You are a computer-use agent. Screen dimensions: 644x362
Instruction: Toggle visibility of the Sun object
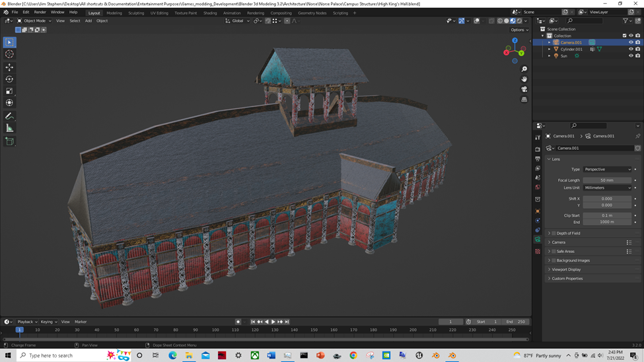click(x=631, y=55)
